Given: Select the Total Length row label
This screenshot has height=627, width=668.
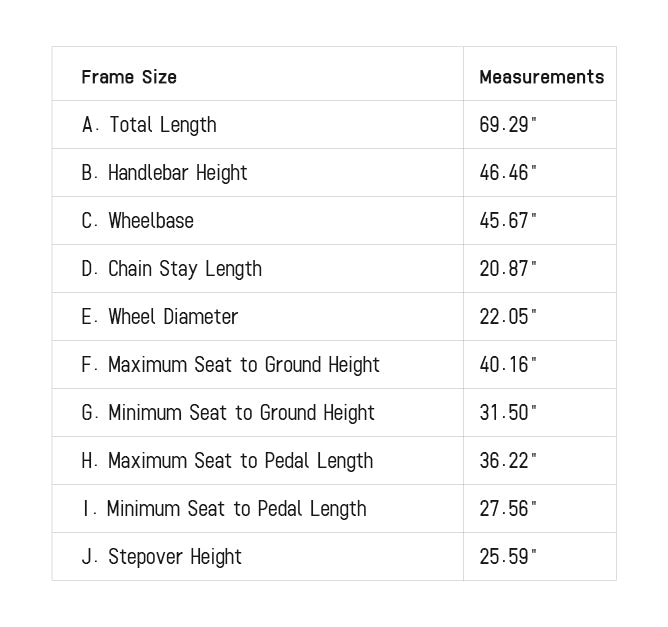Looking at the screenshot, I should click(149, 125).
